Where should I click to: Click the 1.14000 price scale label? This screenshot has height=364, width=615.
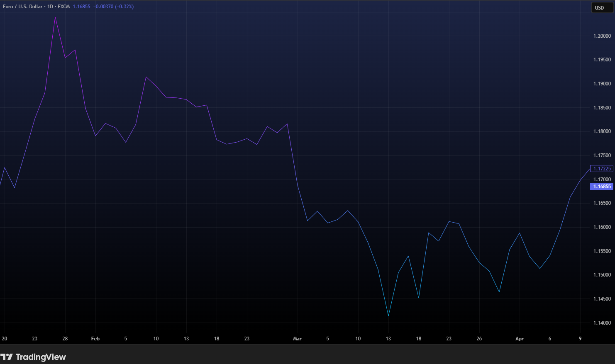(602, 323)
